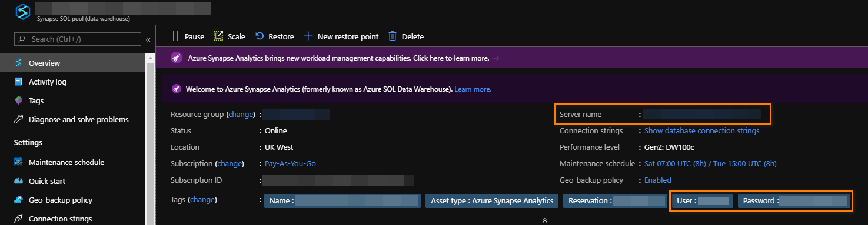The width and height of the screenshot is (868, 225).
Task: Click the Server name label
Action: click(x=581, y=114)
